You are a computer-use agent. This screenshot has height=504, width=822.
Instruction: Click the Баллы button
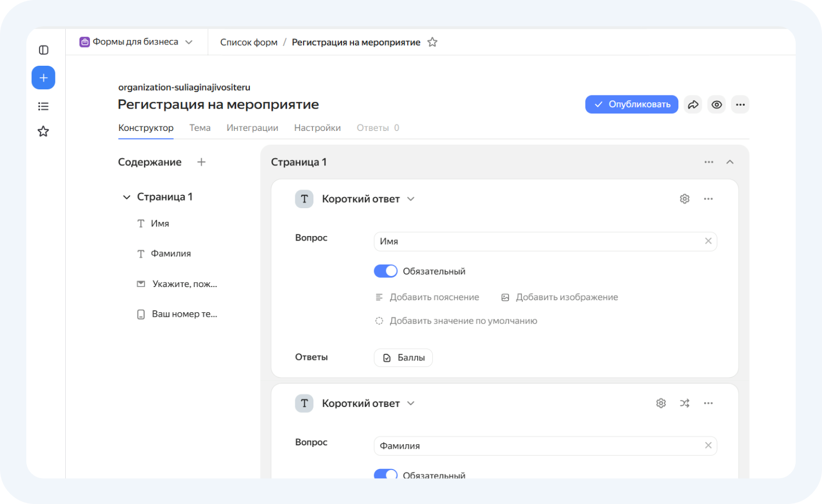[x=403, y=358]
